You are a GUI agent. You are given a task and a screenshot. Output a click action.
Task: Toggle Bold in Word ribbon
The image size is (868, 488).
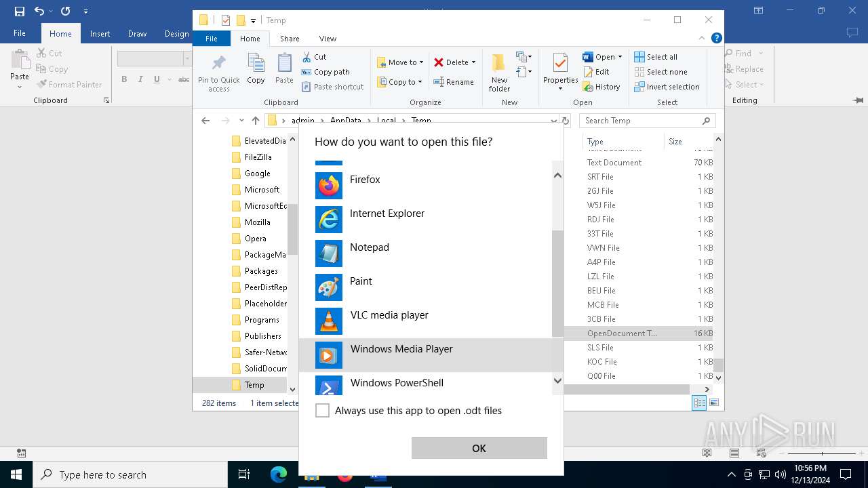(124, 79)
